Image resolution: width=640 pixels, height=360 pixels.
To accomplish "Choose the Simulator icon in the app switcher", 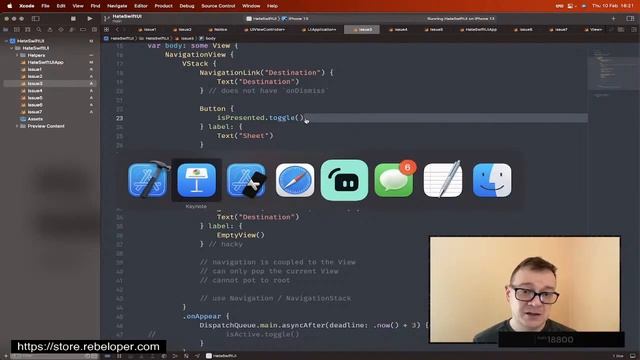I will click(x=247, y=180).
